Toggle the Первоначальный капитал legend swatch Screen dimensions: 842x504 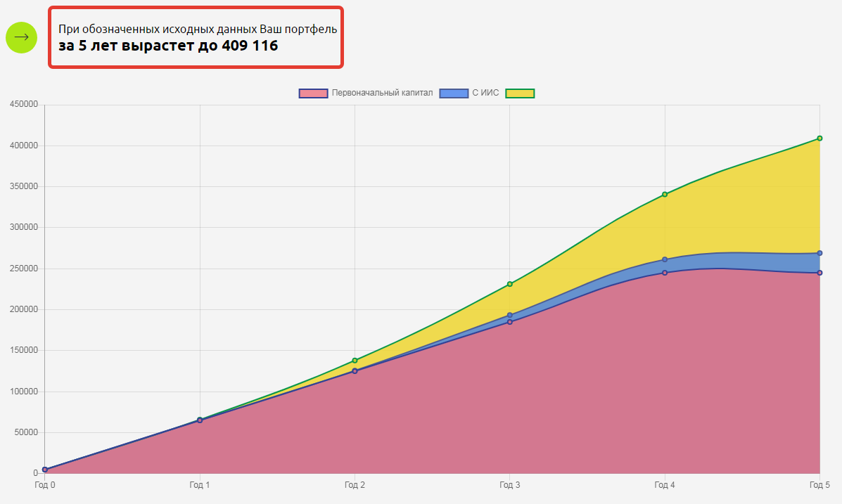(x=313, y=93)
